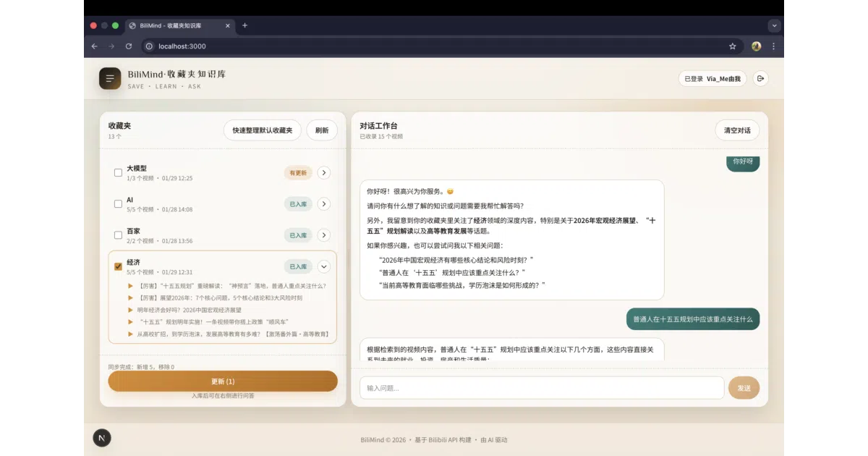868x456 pixels.
Task: Click the browser forward arrow
Action: [x=111, y=46]
